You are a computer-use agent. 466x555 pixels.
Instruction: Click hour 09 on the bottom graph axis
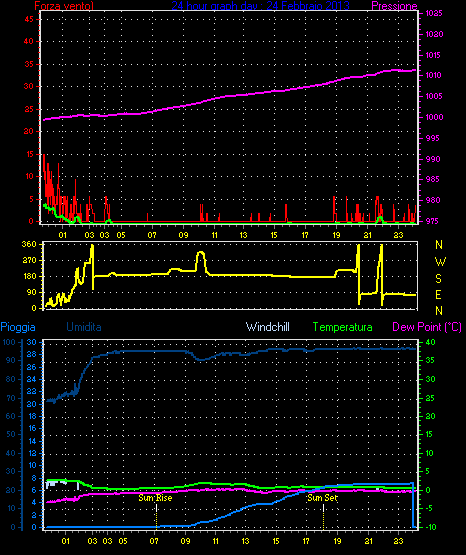pos(185,541)
